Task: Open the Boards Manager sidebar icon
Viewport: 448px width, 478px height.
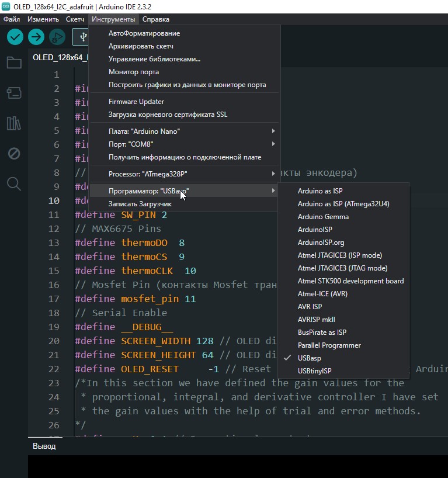Action: tap(14, 92)
